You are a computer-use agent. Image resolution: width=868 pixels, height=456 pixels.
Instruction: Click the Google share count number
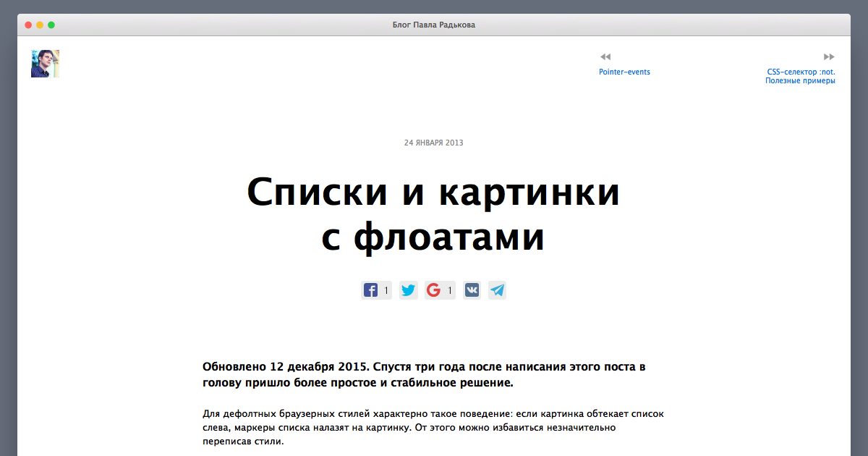[450, 291]
